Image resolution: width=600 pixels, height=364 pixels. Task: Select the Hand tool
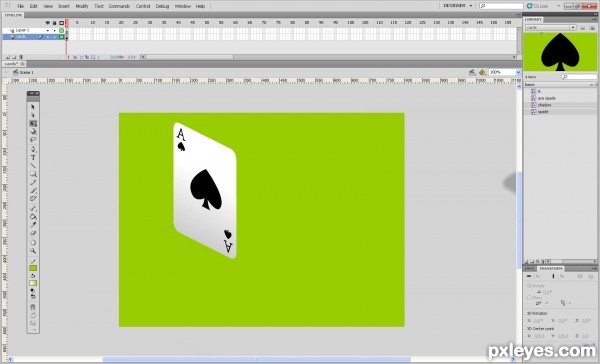(x=33, y=242)
